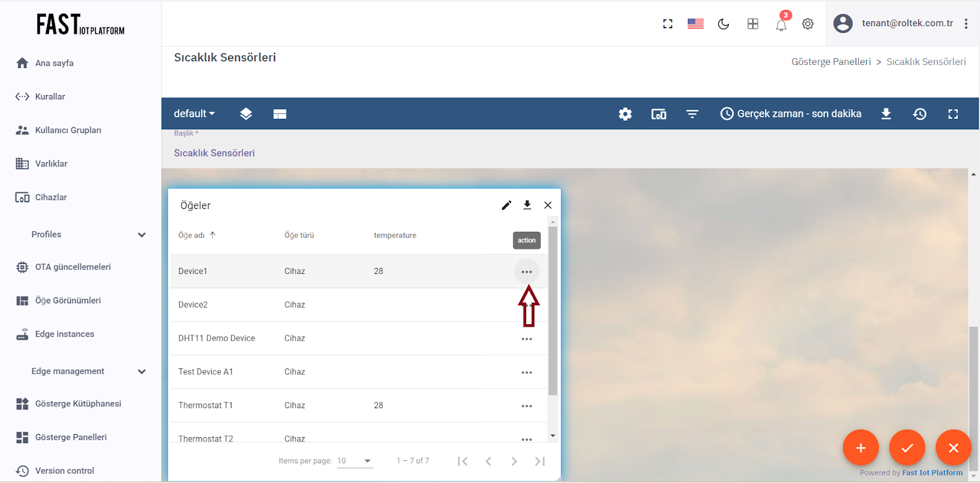This screenshot has width=980, height=483.
Task: Click Gösterge Panelleri breadcrumb link
Action: pos(831,62)
